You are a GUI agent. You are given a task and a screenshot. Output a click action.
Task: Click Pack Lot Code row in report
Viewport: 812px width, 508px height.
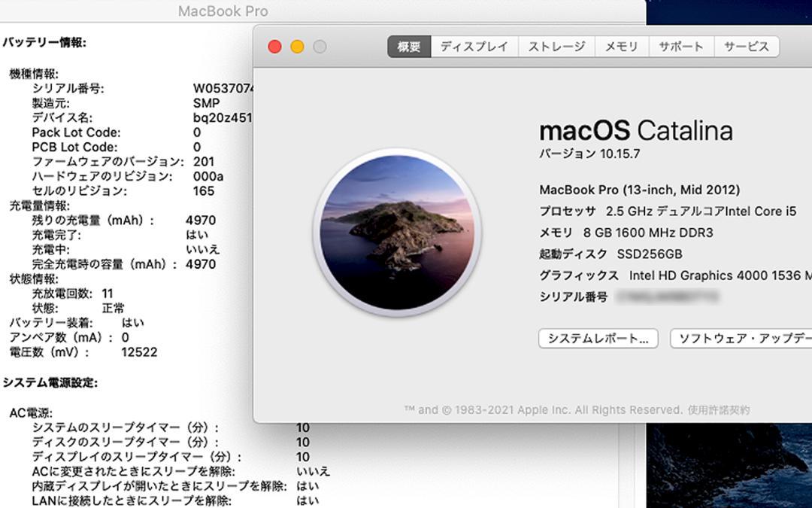click(117, 132)
